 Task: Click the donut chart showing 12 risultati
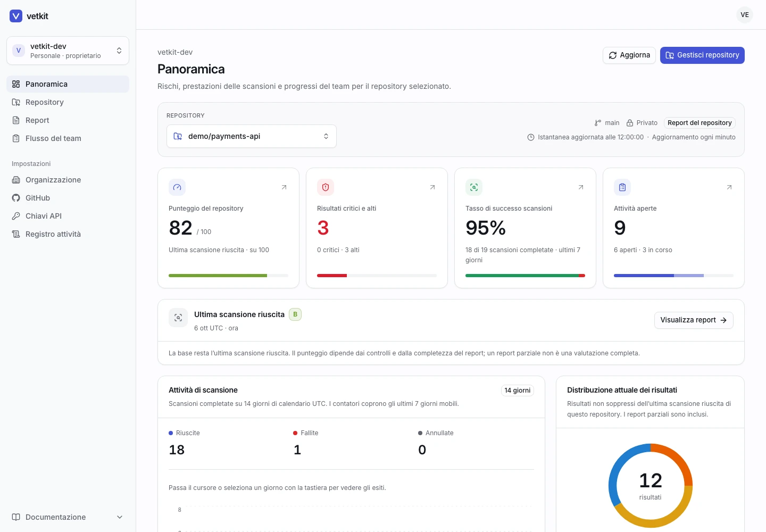[651, 486]
